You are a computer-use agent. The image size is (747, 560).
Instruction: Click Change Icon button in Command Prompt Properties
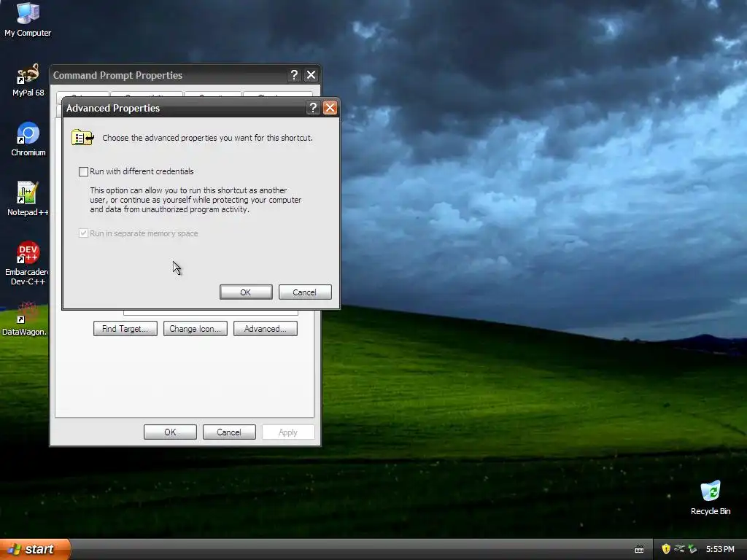196,329
